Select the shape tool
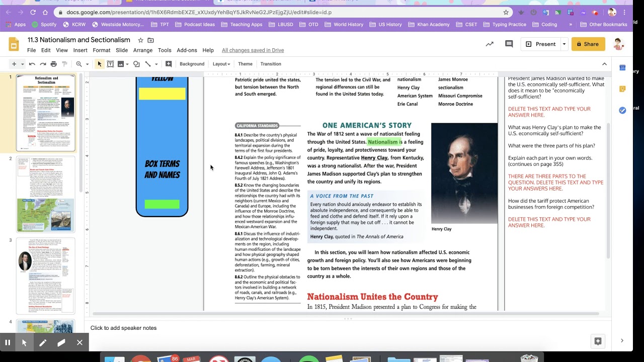The width and height of the screenshot is (644, 362). (x=137, y=64)
